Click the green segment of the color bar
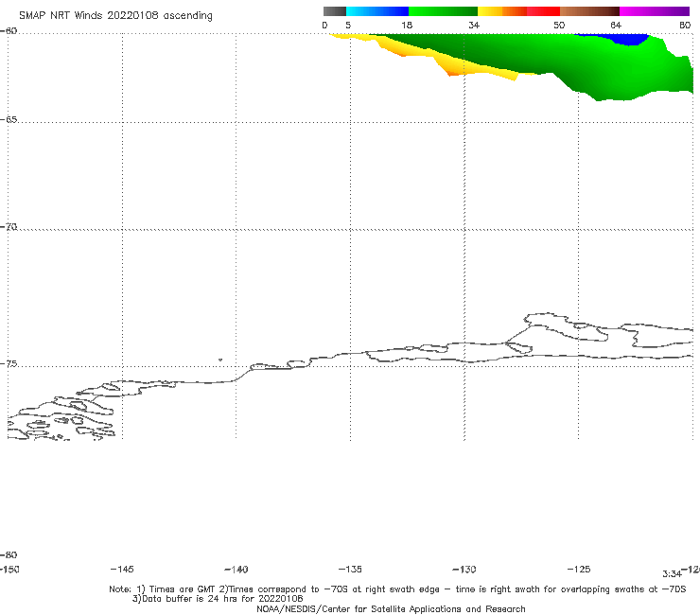Screen dimensions: 700x615 pos(443,11)
